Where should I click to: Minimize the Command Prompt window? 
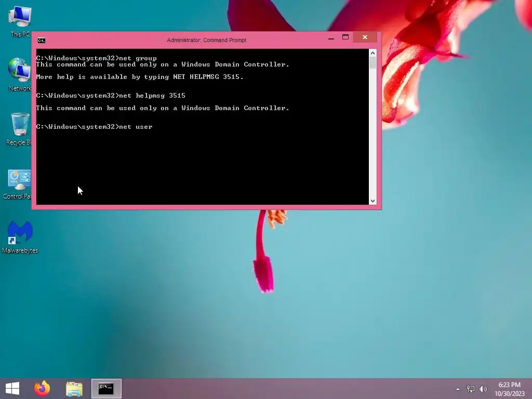(331, 38)
